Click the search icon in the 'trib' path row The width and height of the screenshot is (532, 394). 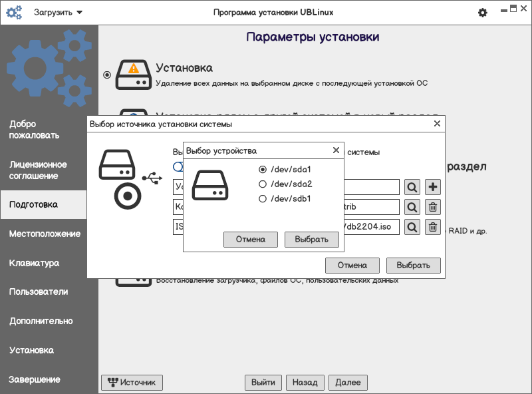click(412, 207)
